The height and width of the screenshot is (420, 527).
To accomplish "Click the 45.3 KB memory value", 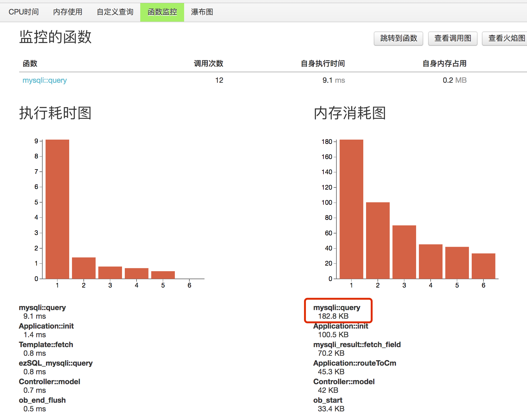I will [x=331, y=372].
